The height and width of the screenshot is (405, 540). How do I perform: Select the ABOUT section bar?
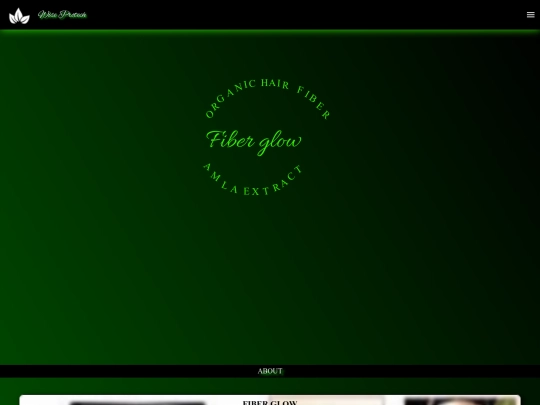270,371
